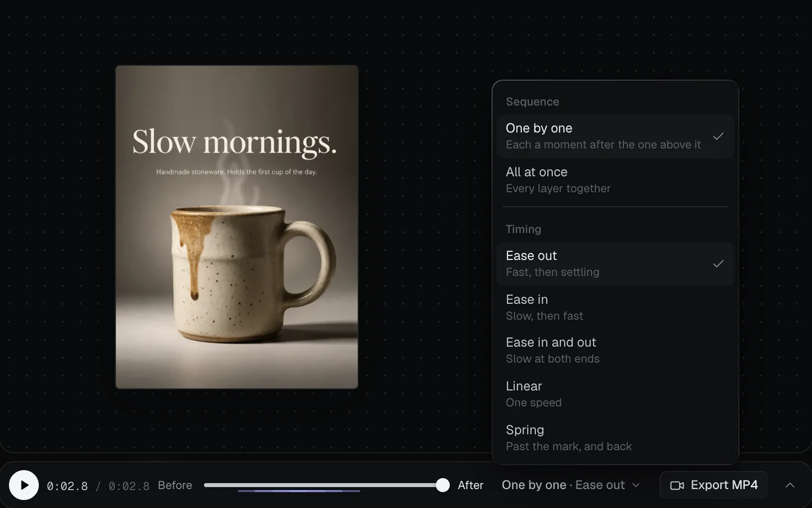Open the One by one · Ease out dropdown

coord(570,485)
